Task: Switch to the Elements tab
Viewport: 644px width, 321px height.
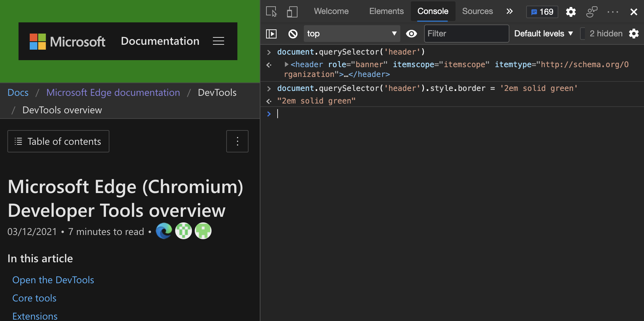Action: coord(386,11)
